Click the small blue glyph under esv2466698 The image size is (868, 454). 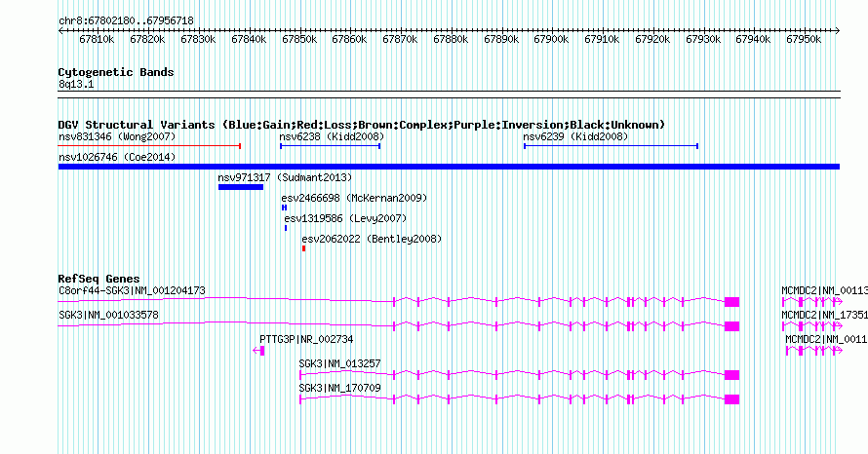pos(285,208)
